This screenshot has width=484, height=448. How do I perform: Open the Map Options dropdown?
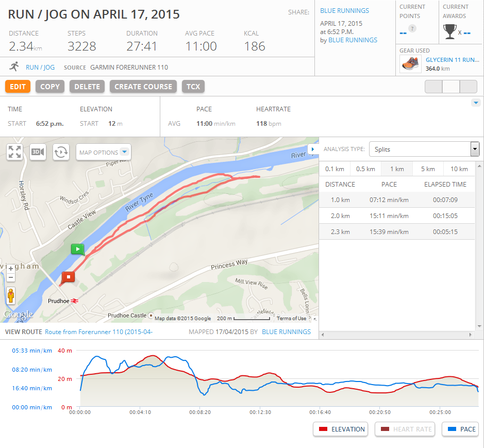pos(104,152)
